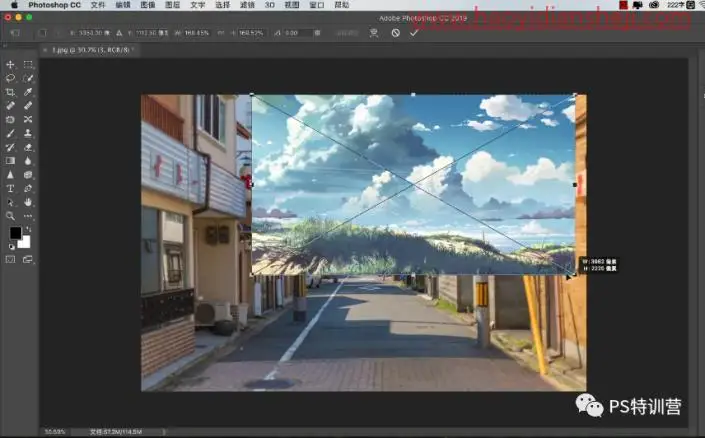This screenshot has height=438, width=705.
Task: Select the 1.jpg document tab
Action: (90, 50)
